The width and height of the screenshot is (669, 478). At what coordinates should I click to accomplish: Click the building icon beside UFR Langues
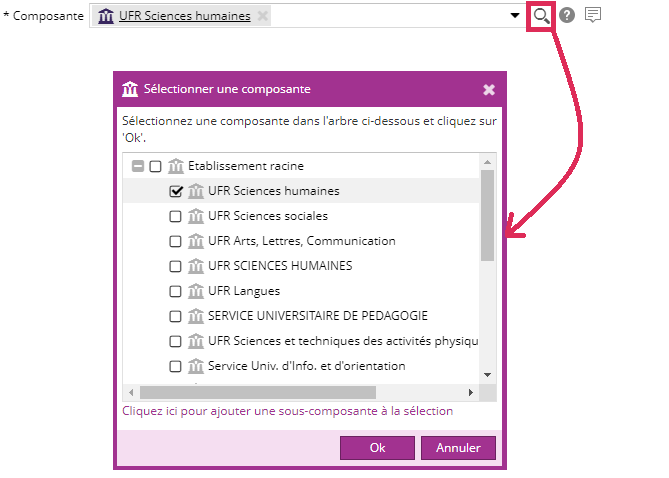coord(195,291)
